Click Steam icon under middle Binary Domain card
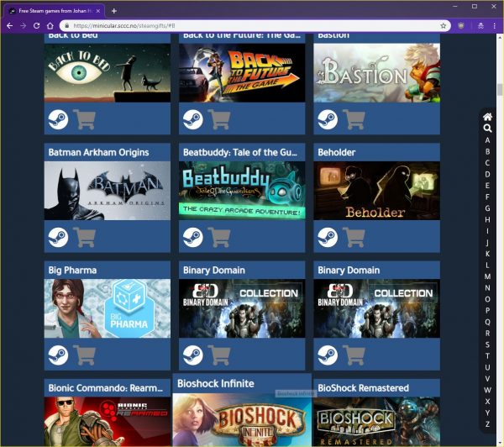 [x=193, y=355]
